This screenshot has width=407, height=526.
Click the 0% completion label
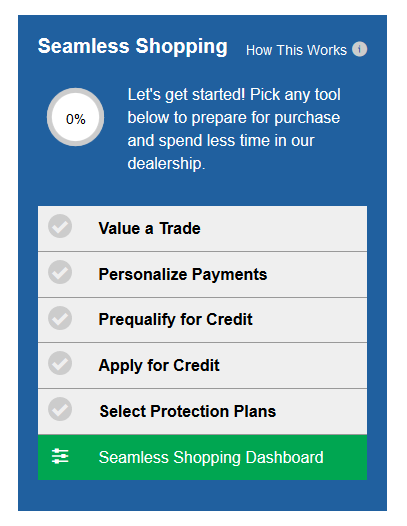point(75,119)
